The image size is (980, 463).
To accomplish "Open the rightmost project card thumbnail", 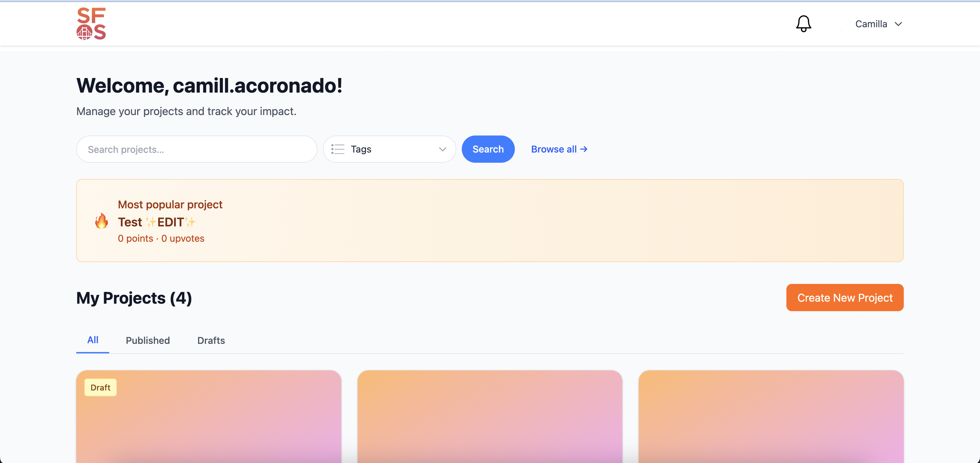I will (x=771, y=417).
